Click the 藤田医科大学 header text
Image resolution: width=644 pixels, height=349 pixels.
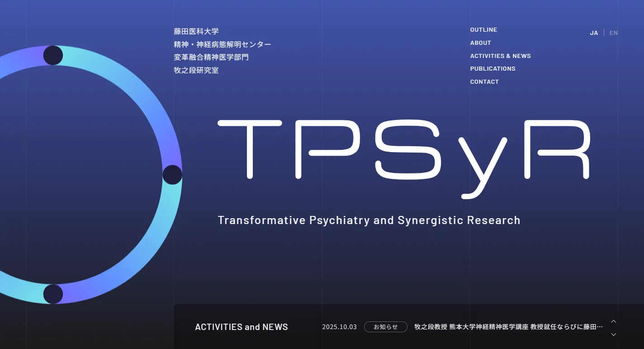coord(196,32)
